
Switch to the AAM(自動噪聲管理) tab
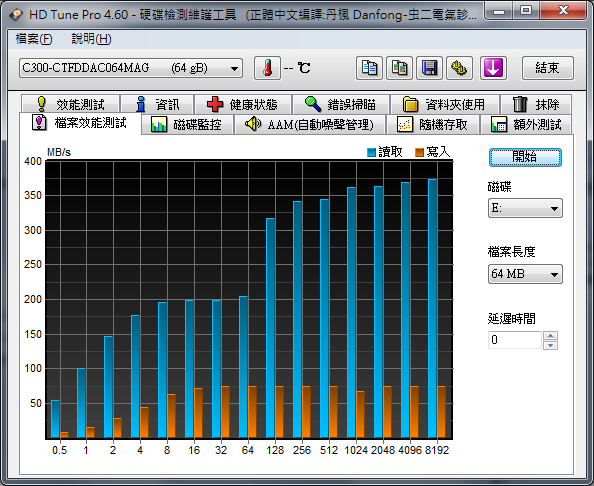[x=310, y=124]
